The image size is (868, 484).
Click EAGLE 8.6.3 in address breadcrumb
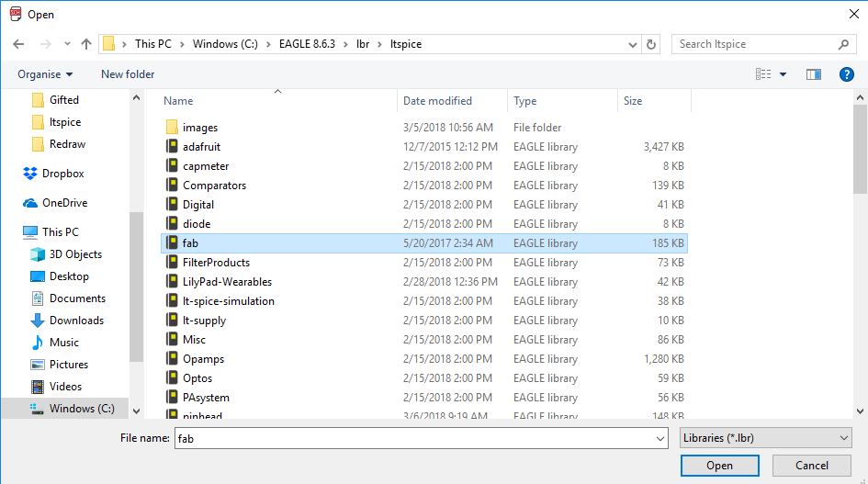tap(307, 44)
